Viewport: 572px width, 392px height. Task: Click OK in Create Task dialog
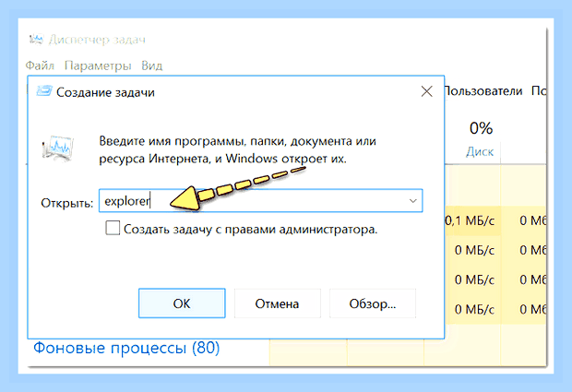pyautogui.click(x=182, y=303)
